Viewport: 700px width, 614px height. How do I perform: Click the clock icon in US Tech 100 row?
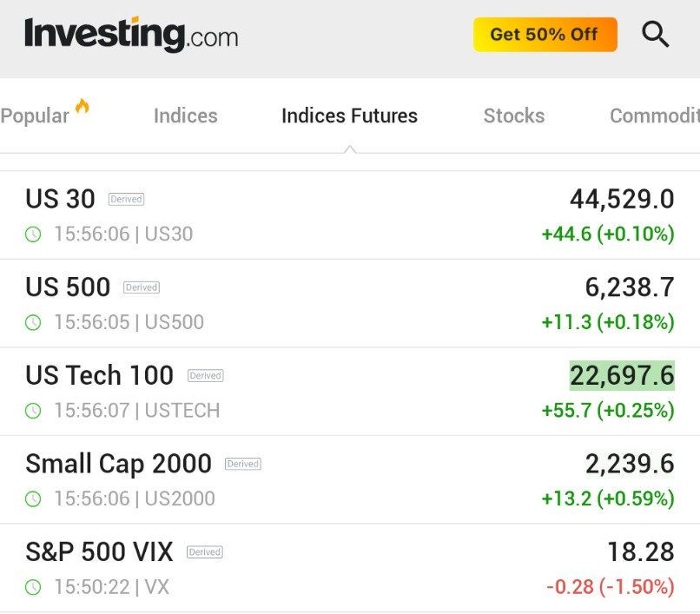click(33, 411)
